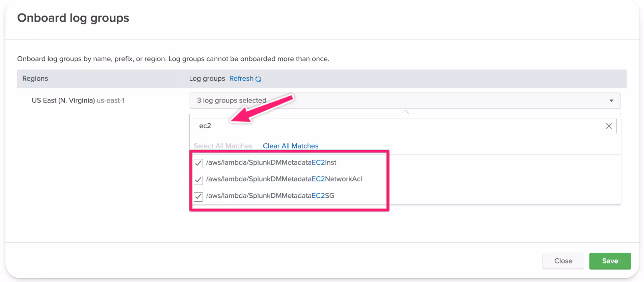644x282 pixels.
Task: Select the /aws/lambda/SplunkDMMetadataEC2Inst log group name
Action: pos(271,163)
